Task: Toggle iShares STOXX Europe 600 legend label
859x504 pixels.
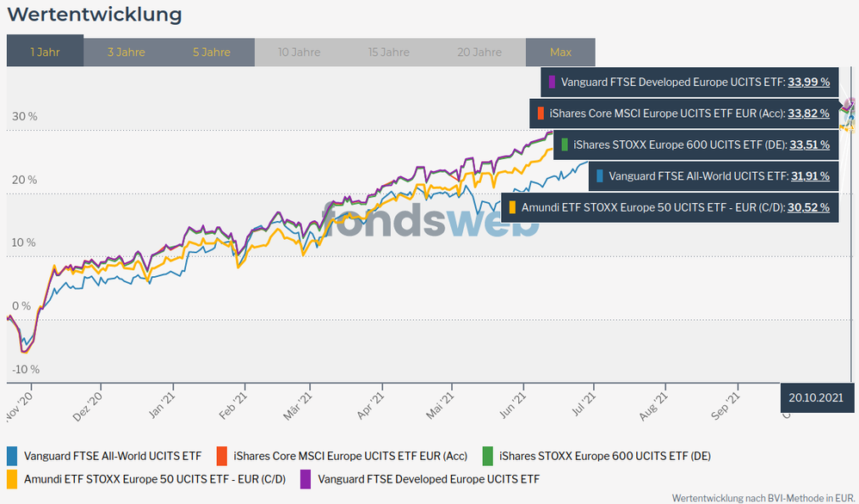Action: click(x=604, y=456)
